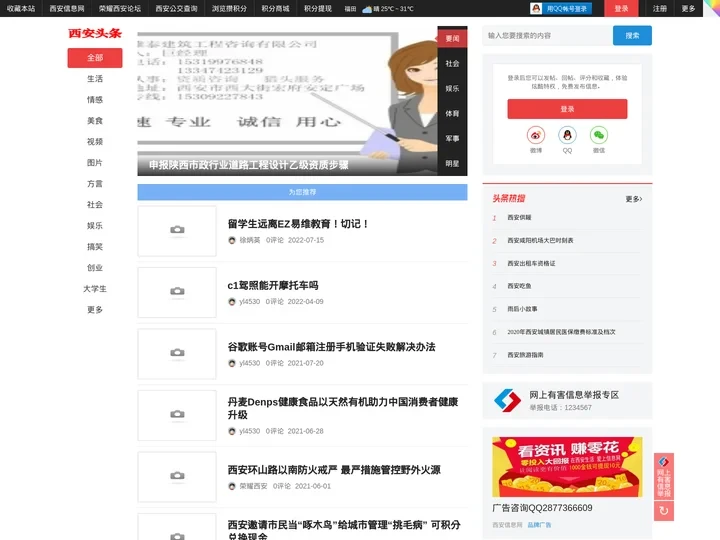Switch slider to 社会 tab
This screenshot has width=720, height=540.
coord(452,63)
